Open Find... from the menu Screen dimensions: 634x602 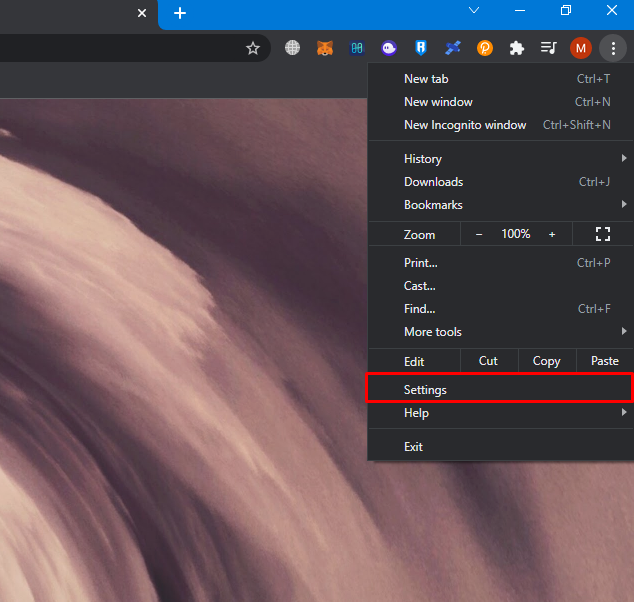click(501, 309)
